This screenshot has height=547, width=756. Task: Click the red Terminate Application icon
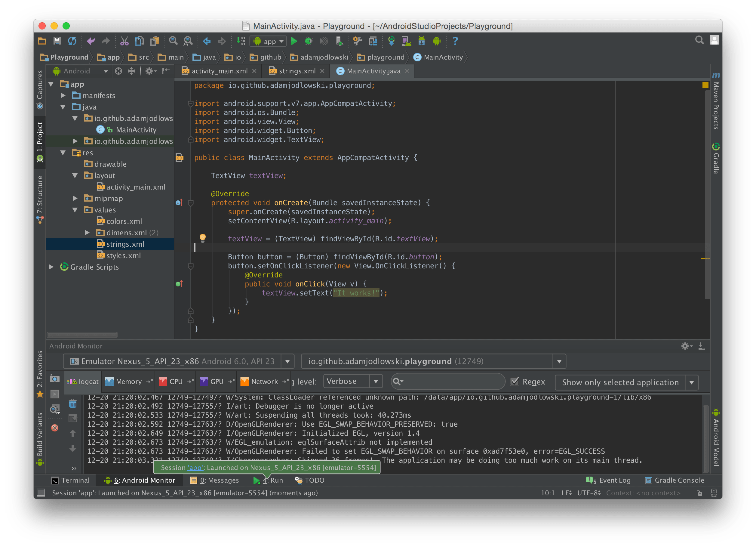[55, 428]
